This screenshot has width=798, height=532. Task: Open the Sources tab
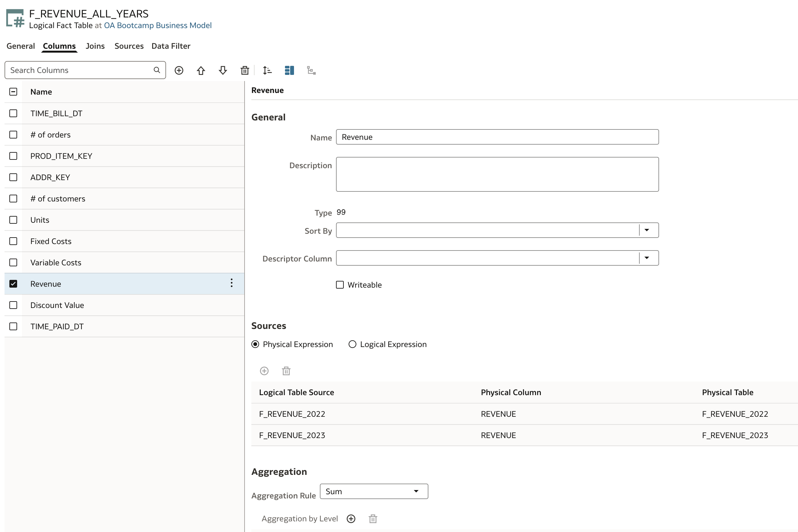coord(129,46)
